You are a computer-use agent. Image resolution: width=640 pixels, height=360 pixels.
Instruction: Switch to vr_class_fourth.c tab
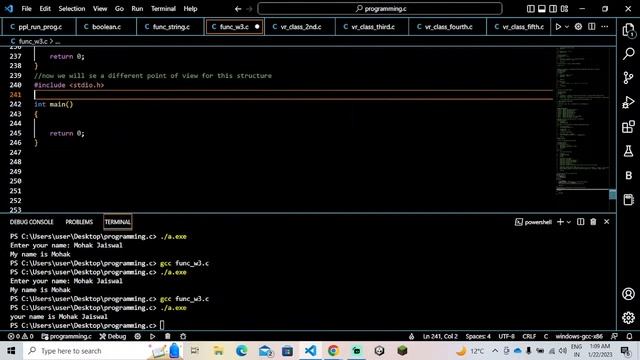(448, 27)
